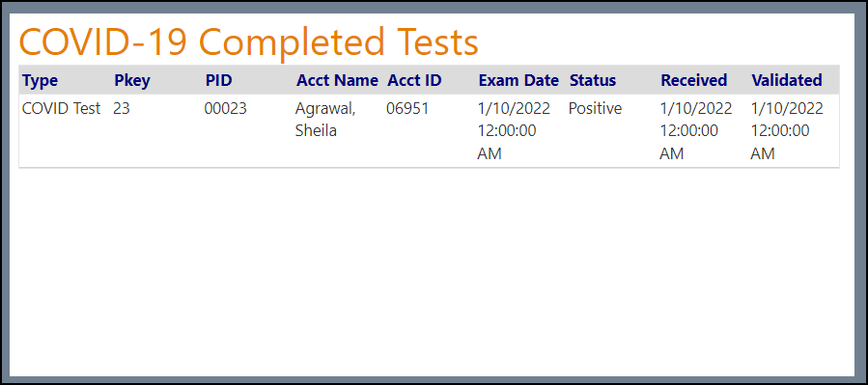The image size is (868, 385).
Task: Click the COVID-19 Completed Tests heading
Action: (x=248, y=42)
